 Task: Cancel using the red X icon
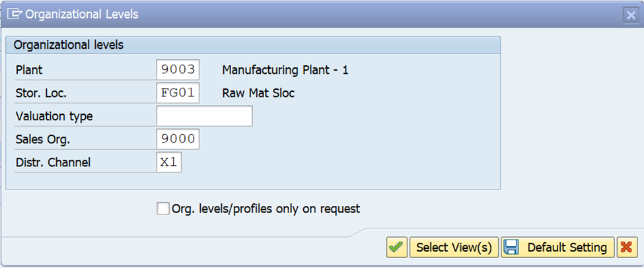coord(626,248)
